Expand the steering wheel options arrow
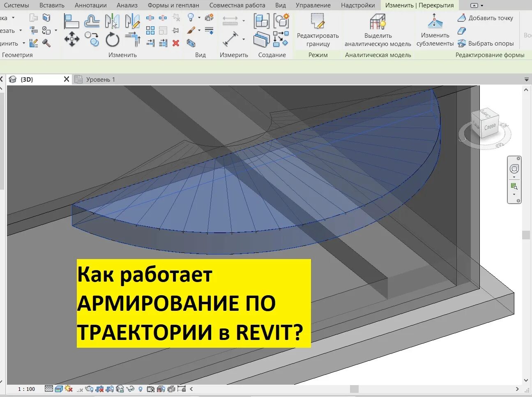This screenshot has width=532, height=397. coord(514,177)
